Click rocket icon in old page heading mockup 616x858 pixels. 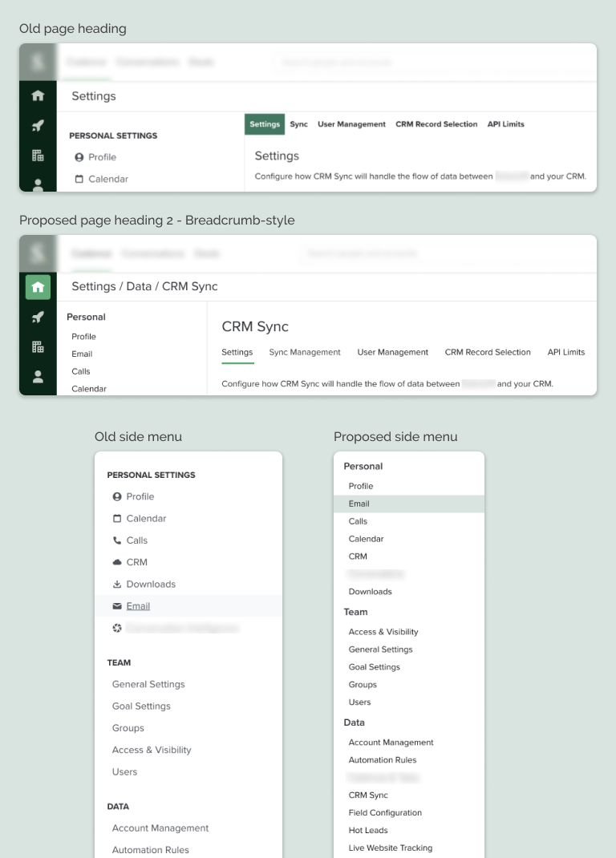pyautogui.click(x=38, y=125)
